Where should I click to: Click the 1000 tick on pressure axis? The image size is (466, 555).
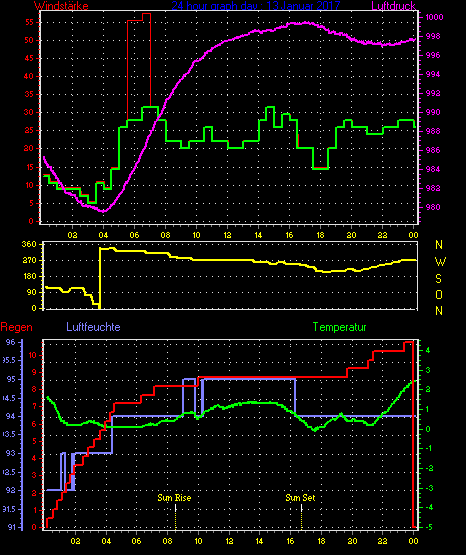pyautogui.click(x=434, y=17)
